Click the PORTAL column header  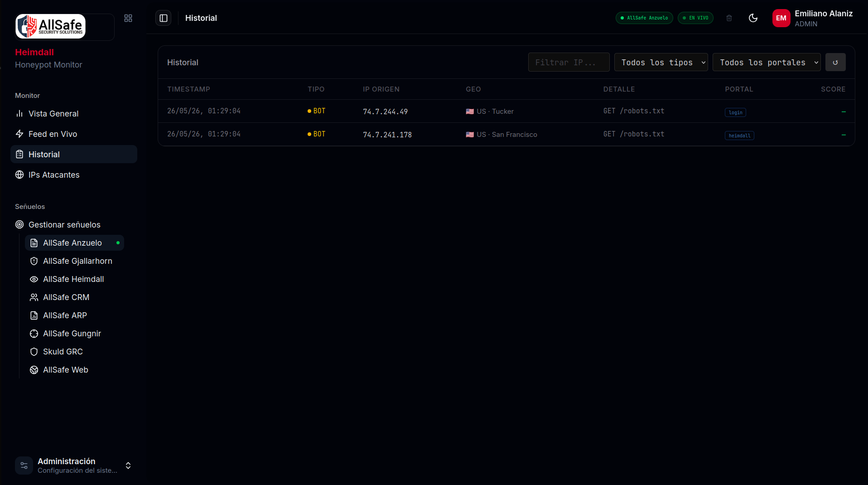click(x=739, y=89)
